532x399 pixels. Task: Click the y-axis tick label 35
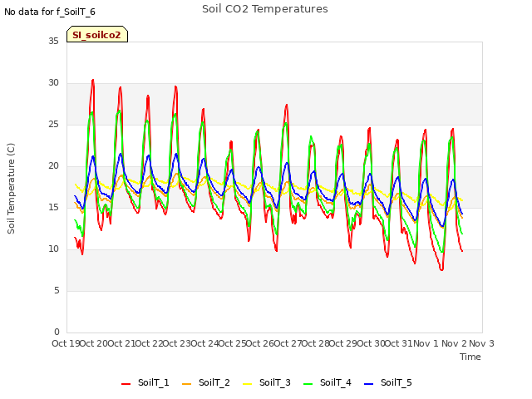[53, 41]
